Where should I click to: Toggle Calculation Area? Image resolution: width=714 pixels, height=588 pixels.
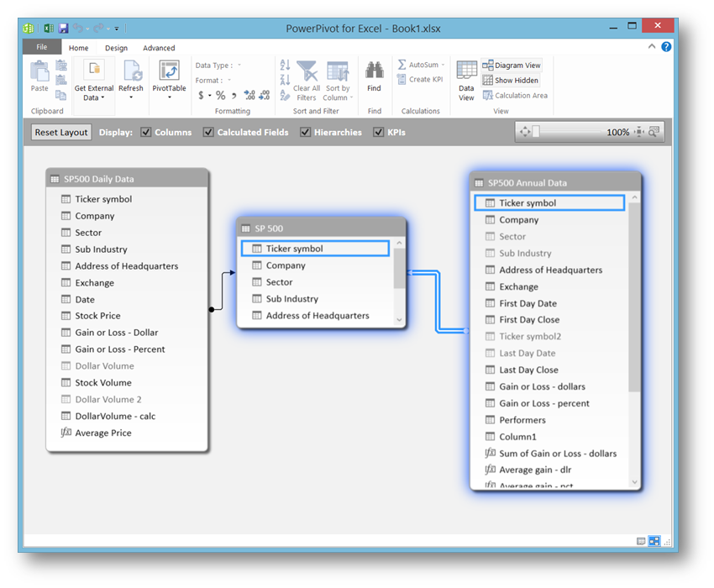pos(515,95)
